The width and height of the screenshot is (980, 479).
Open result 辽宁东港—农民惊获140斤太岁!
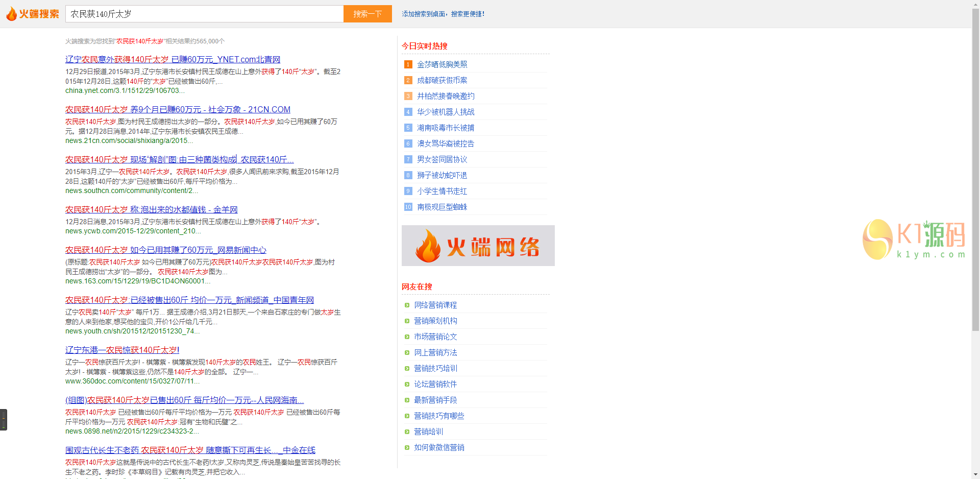tap(122, 350)
